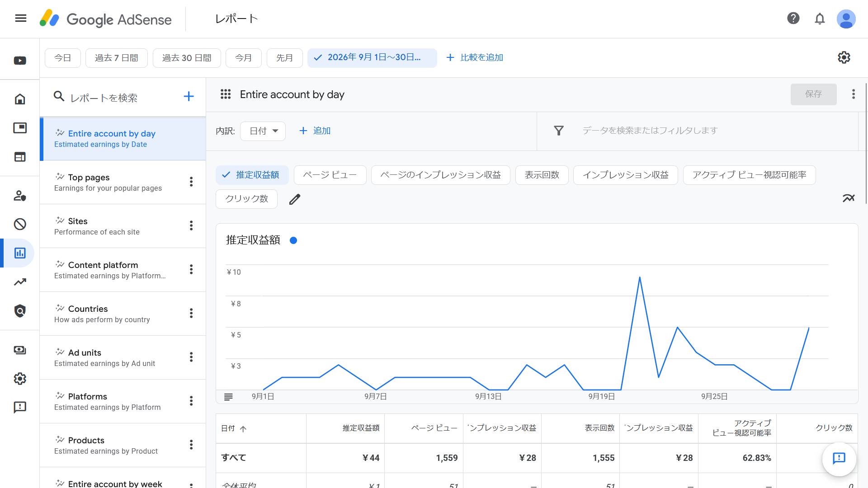868x488 pixels.
Task: Click the 追加 breakdown button
Action: click(315, 131)
